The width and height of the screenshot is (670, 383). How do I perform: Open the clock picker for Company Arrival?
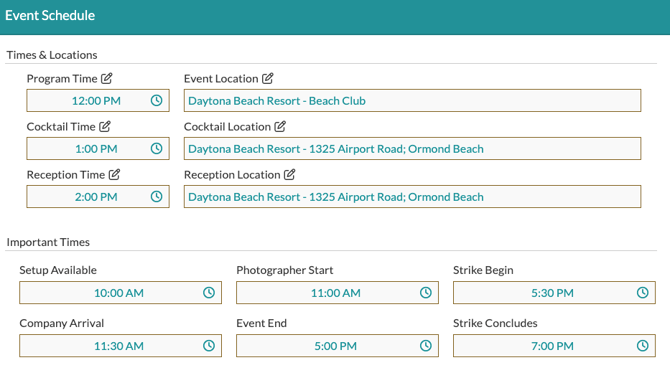[x=209, y=345]
